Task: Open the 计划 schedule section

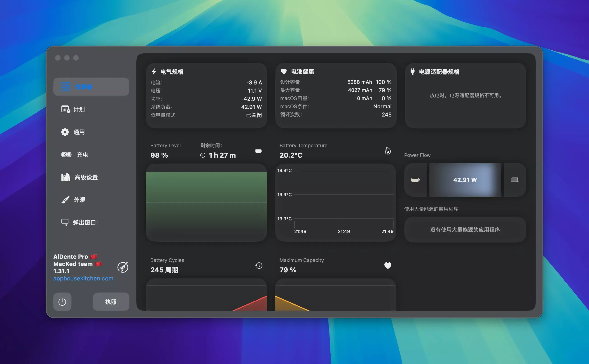Action: point(79,110)
